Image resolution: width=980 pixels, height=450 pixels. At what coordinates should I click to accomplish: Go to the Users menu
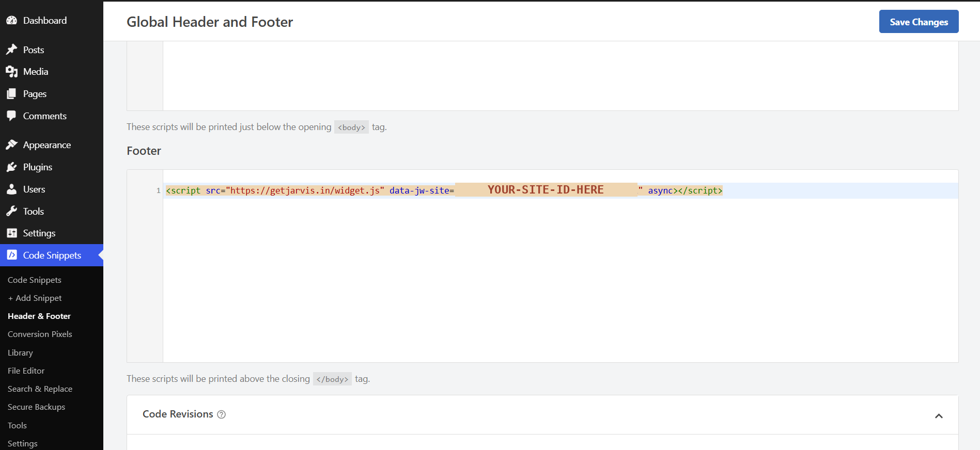tap(52, 189)
